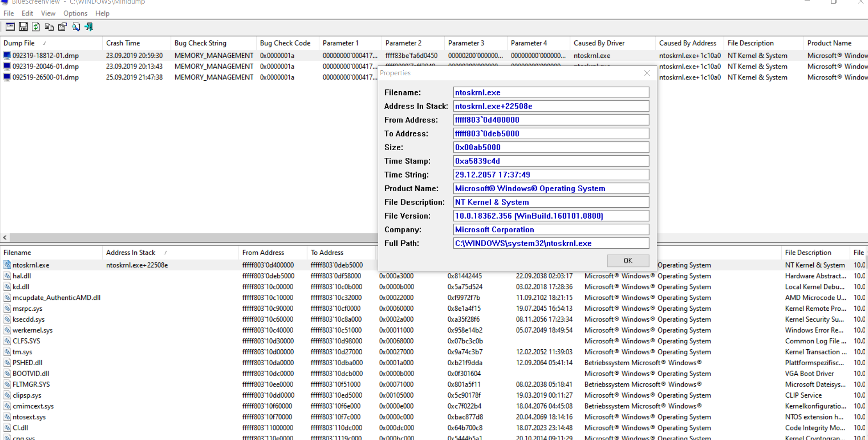This screenshot has height=440, width=868.
Task: Select the ntosext.sys driver row
Action: click(x=434, y=417)
